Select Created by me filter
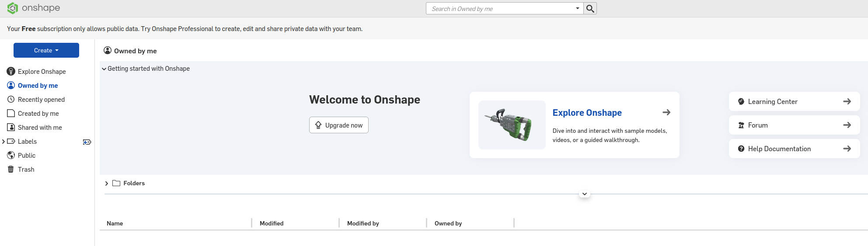The height and width of the screenshot is (246, 868). (x=38, y=114)
